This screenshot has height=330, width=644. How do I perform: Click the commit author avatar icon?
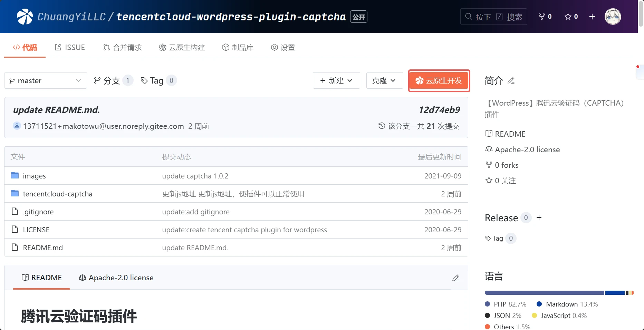pyautogui.click(x=17, y=126)
